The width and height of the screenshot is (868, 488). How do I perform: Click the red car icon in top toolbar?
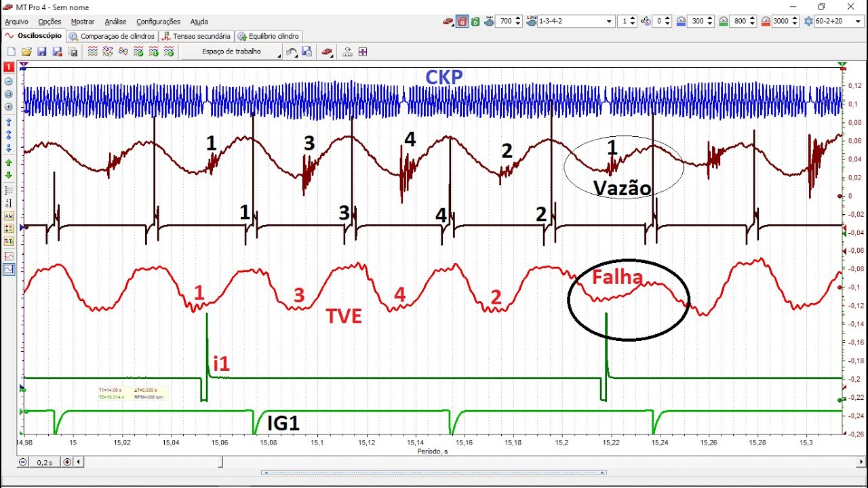pos(448,22)
